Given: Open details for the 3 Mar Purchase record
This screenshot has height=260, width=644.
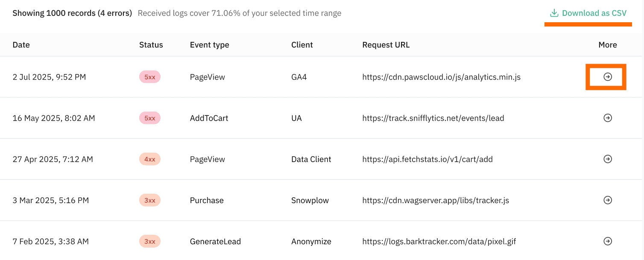Looking at the screenshot, I should (x=607, y=200).
